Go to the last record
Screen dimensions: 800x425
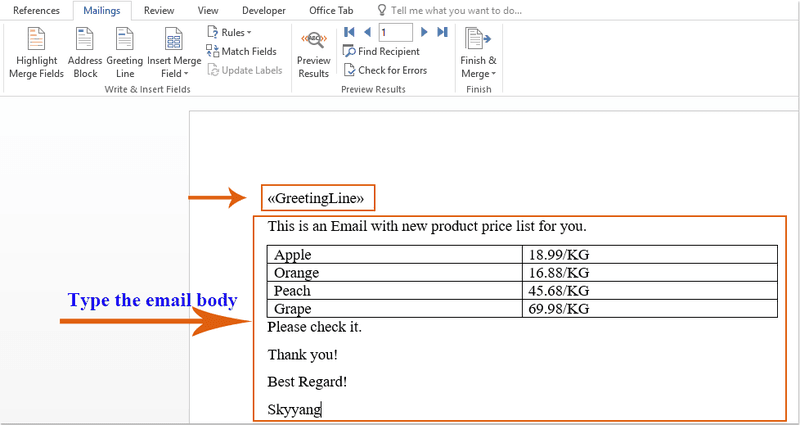coord(442,32)
